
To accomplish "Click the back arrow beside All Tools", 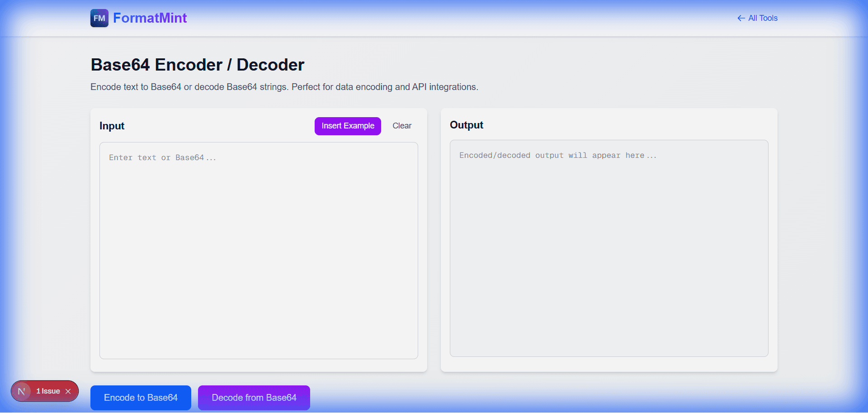I will point(741,18).
